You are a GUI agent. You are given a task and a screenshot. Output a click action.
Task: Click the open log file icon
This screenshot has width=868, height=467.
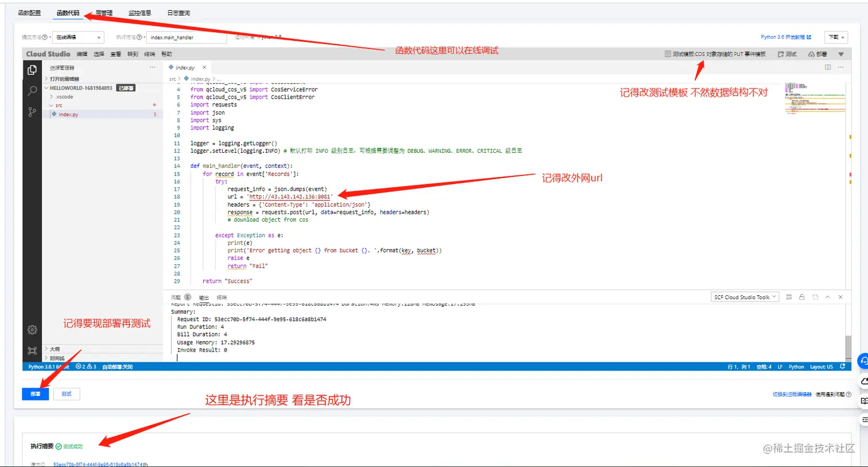pos(815,297)
